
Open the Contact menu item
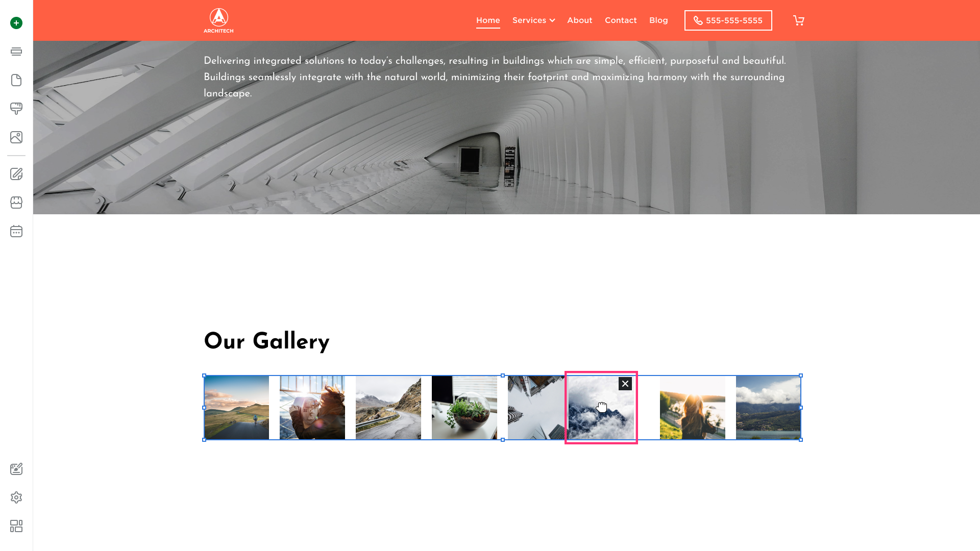coord(621,20)
